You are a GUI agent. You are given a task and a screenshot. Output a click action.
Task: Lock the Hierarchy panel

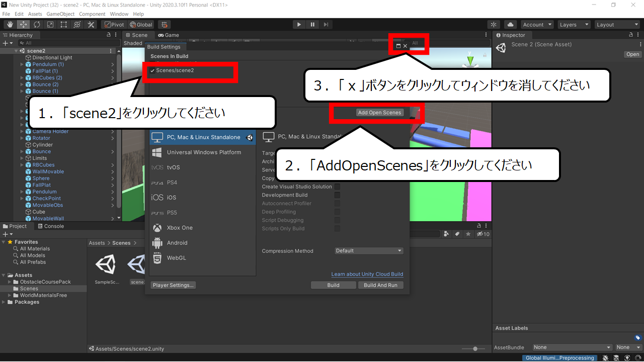109,35
